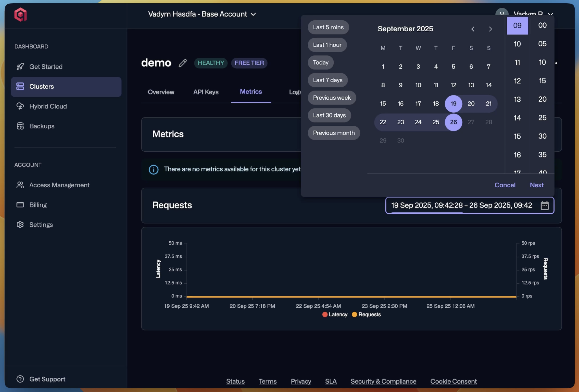Click the Access Management users icon
Image resolution: width=579 pixels, height=392 pixels.
(20, 185)
